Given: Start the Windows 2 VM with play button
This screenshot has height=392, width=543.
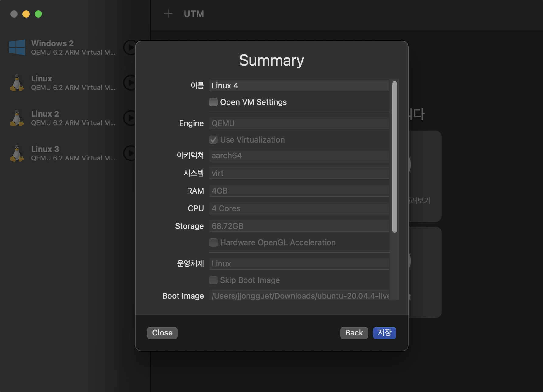Looking at the screenshot, I should pos(130,48).
